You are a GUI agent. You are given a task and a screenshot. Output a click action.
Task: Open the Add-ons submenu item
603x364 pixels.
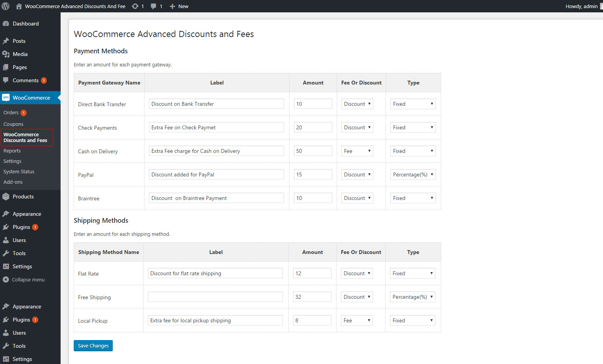tap(13, 182)
